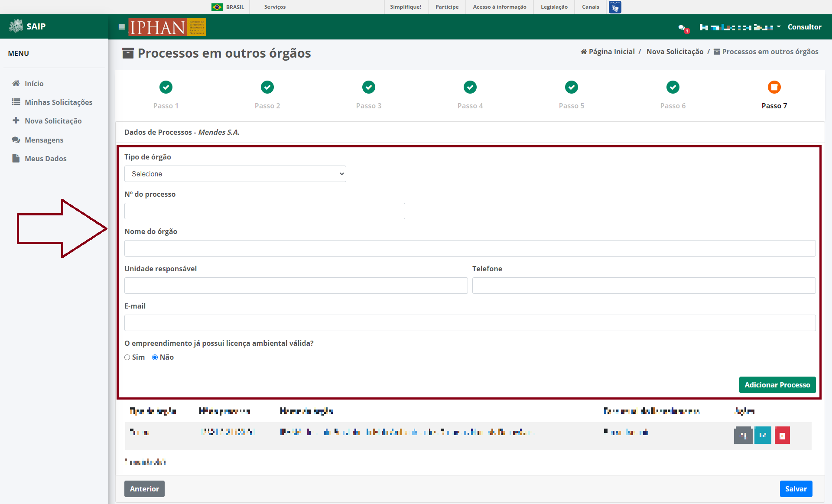Click the Passo 5 step circle
Screen dimensions: 832x504
572,87
